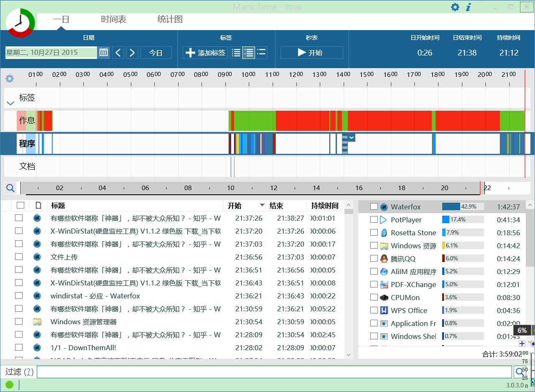This screenshot has width=535, height=392.
Task: Expand the dropdown arrow on 程序 timeline
Action: pyautogui.click(x=352, y=137)
